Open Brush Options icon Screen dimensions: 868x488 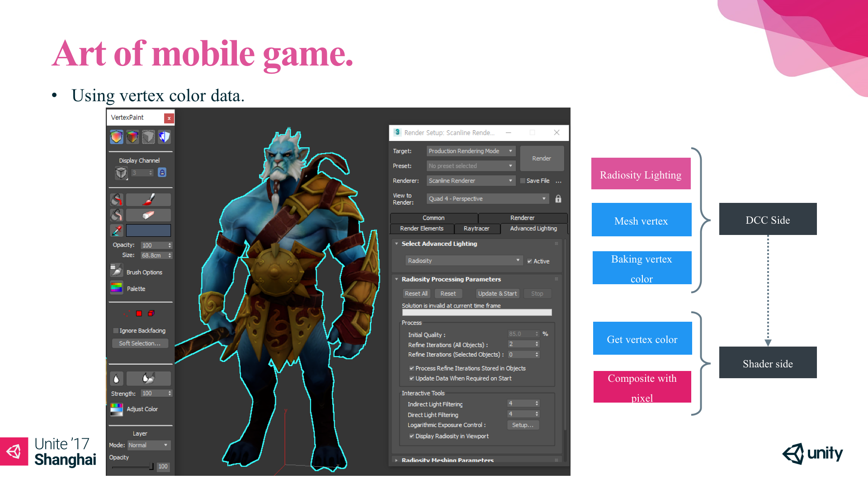(116, 271)
